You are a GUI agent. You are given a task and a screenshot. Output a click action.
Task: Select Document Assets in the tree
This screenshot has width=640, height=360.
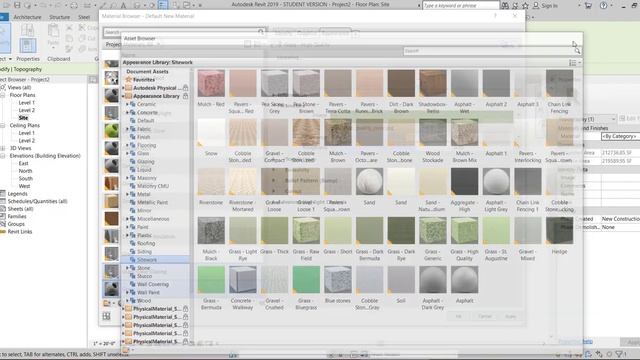click(147, 71)
